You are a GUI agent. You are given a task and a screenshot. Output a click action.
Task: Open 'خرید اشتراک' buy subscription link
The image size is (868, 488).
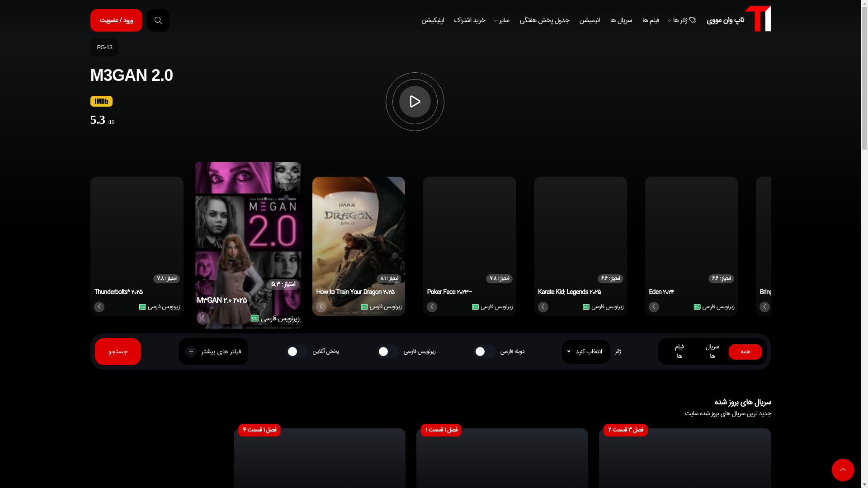tap(470, 20)
